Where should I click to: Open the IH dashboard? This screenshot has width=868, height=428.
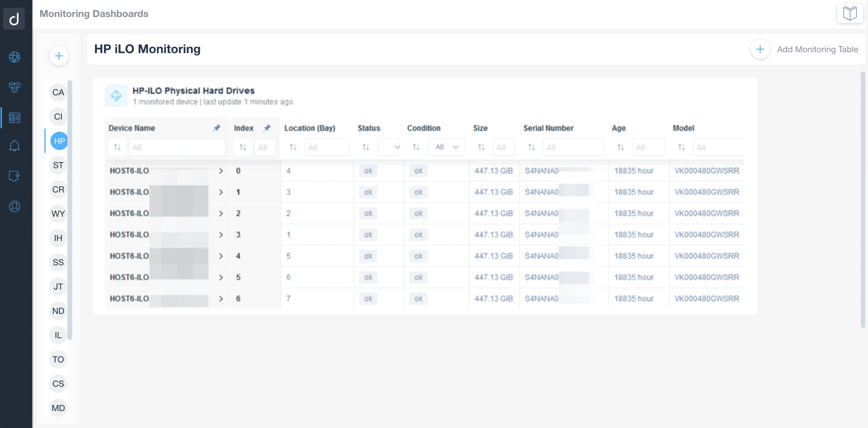58,238
